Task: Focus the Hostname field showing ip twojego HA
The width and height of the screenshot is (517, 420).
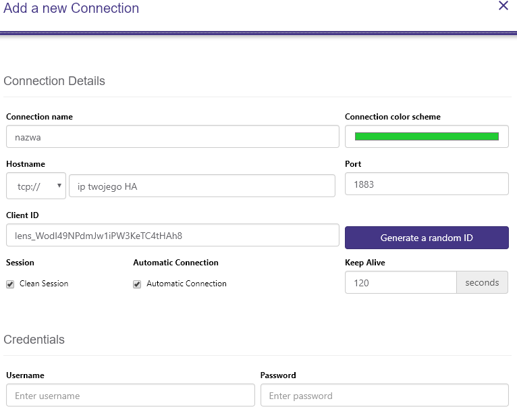Action: pos(202,186)
